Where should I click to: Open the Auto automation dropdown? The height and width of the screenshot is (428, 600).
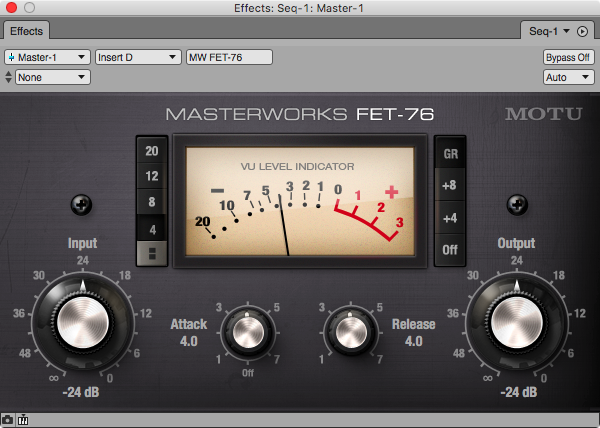(568, 77)
